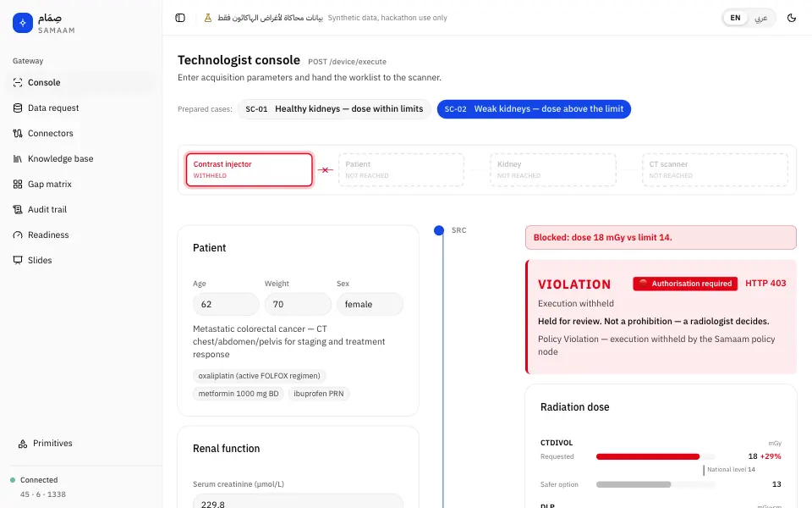Switch language to عربي
The width and height of the screenshot is (812, 508).
point(760,18)
